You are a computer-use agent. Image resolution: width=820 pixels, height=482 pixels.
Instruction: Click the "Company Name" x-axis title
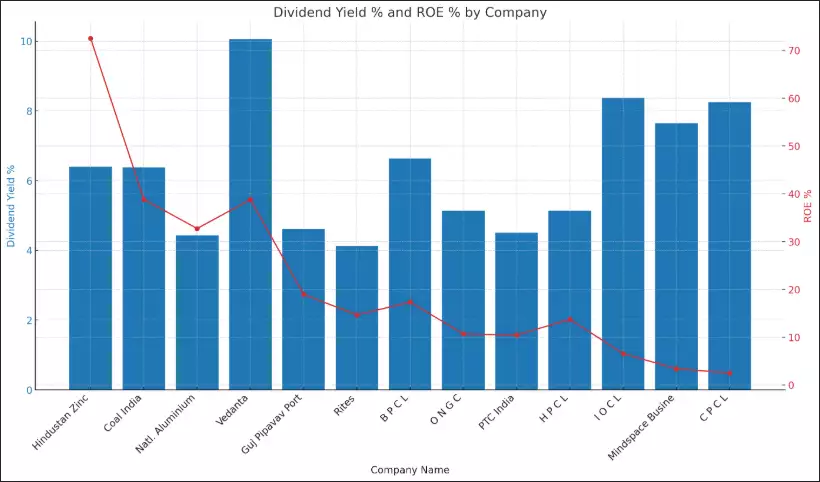pos(410,469)
